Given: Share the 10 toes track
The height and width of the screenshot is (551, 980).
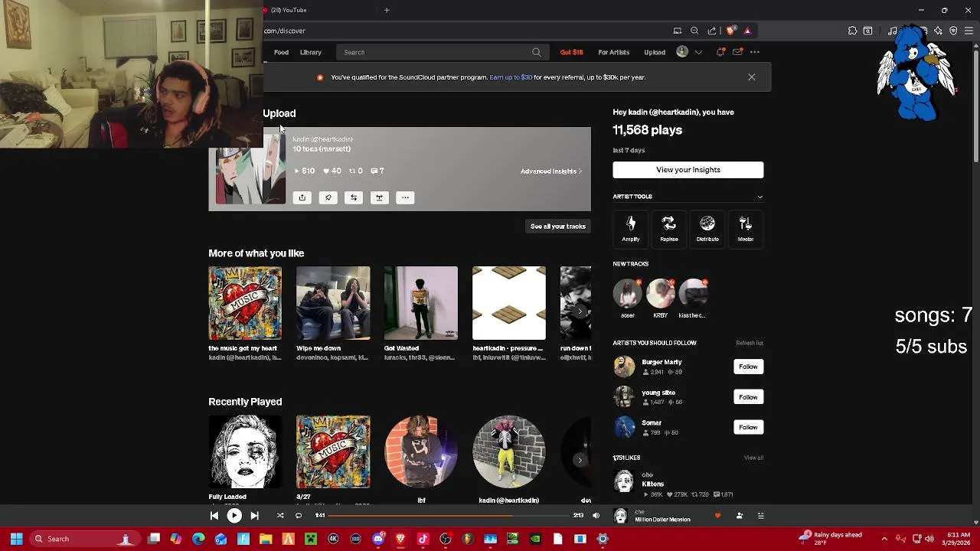Looking at the screenshot, I should pos(302,197).
